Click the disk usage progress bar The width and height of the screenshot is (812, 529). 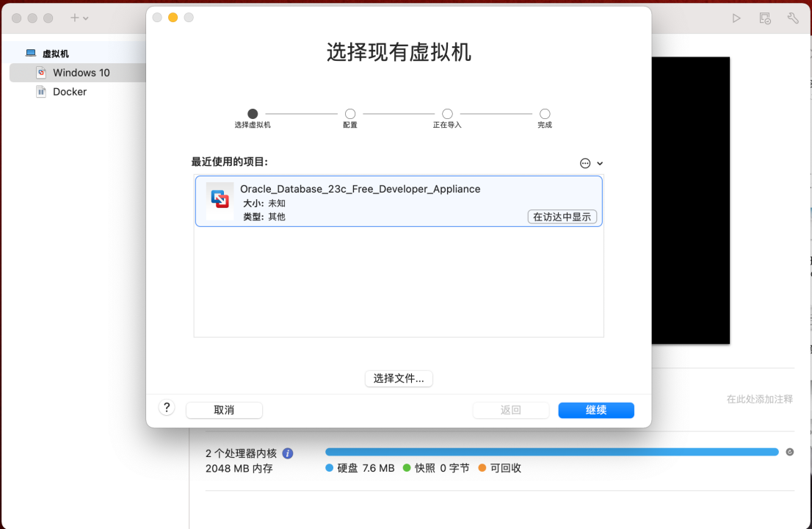pyautogui.click(x=552, y=452)
